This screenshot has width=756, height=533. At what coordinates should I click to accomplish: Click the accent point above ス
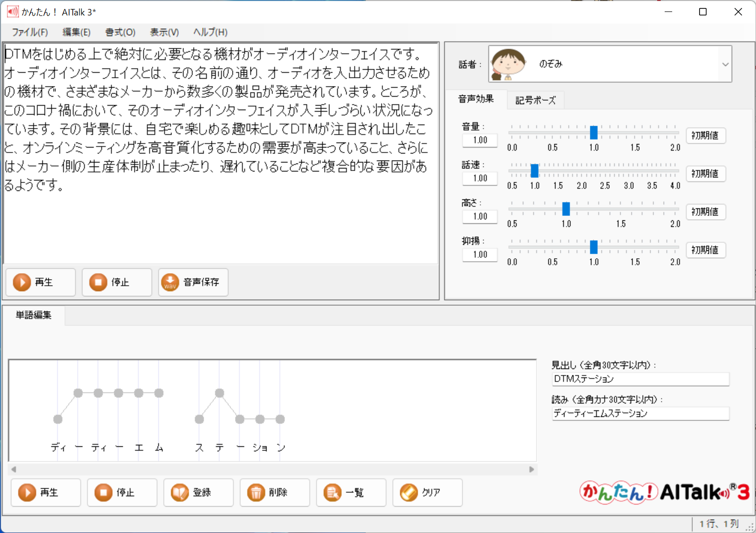tap(200, 419)
